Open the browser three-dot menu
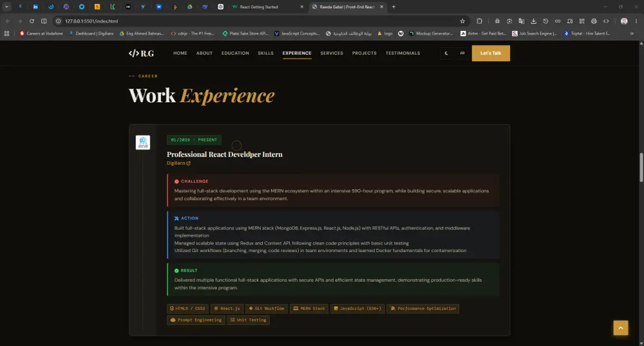The width and height of the screenshot is (644, 346). [x=636, y=21]
